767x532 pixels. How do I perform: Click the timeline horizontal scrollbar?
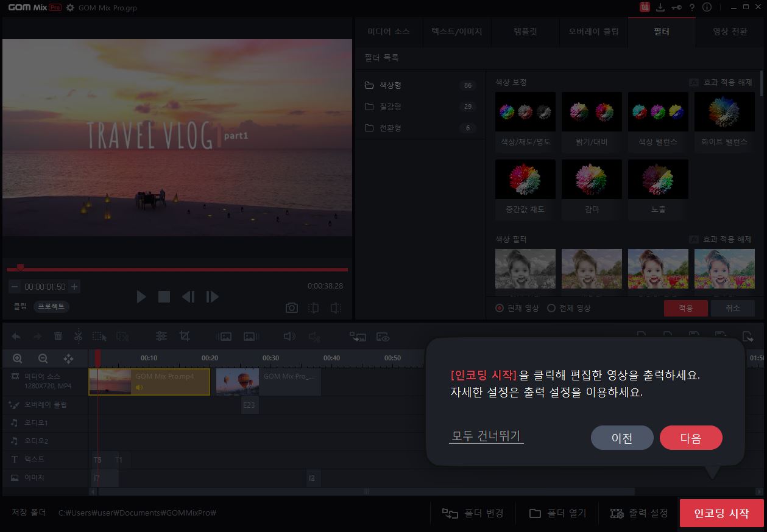pos(366,491)
